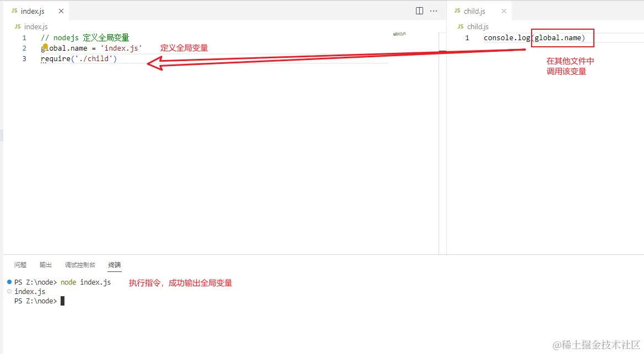
Task: Click the minimap in the index.js editor
Action: coord(399,34)
